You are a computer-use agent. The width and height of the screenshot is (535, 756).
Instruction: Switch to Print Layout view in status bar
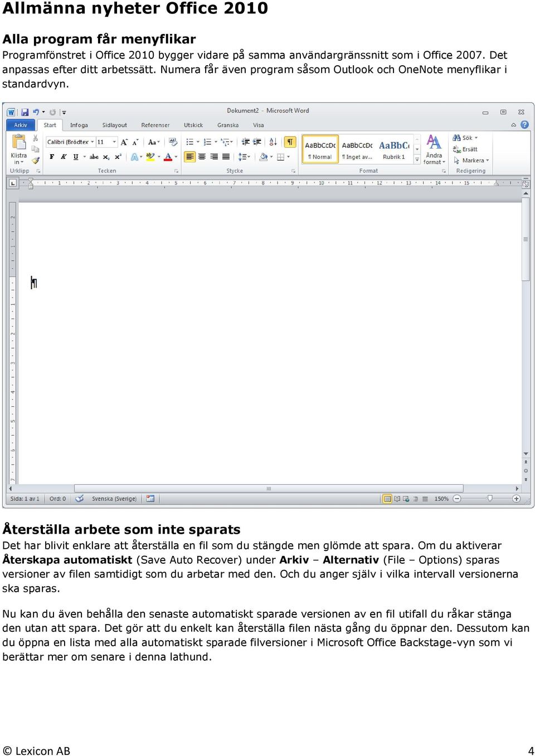point(387,499)
